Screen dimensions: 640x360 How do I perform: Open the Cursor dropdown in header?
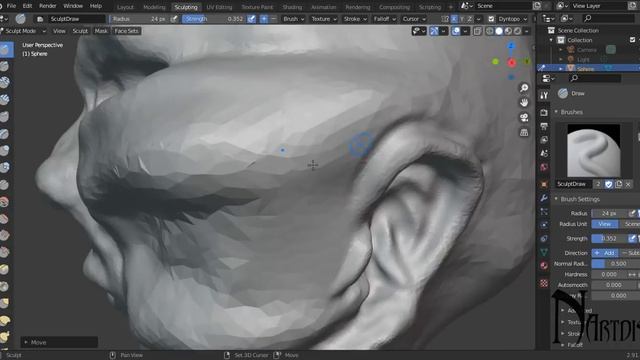point(414,19)
